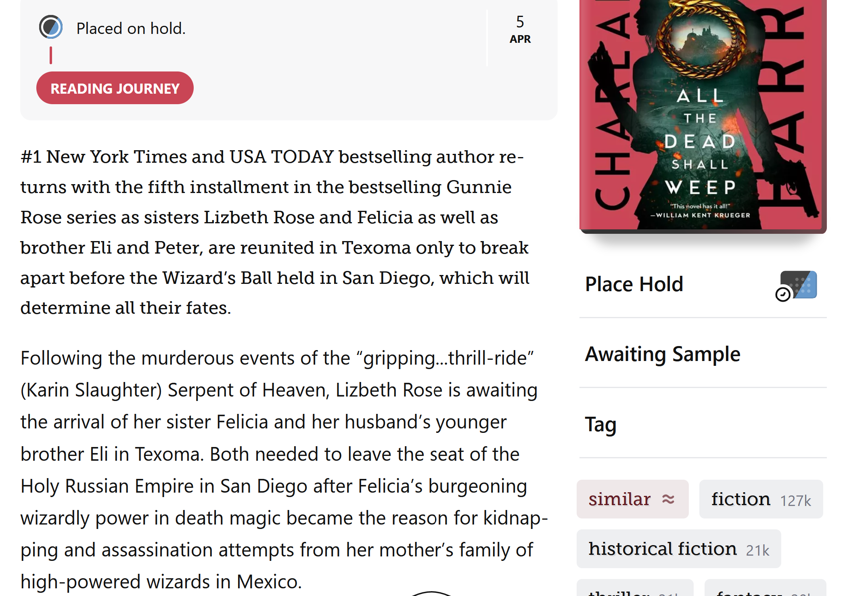Click the Placed on hold status text
This screenshot has height=596, width=868.
pyautogui.click(x=131, y=29)
